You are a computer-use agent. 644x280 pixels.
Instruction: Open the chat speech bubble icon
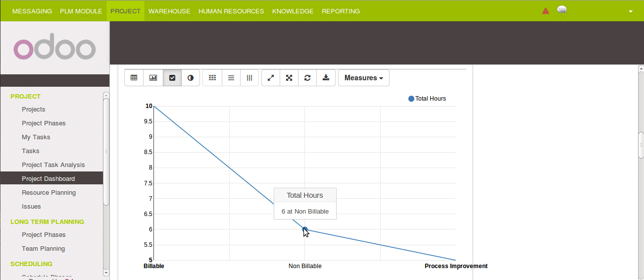[561, 10]
